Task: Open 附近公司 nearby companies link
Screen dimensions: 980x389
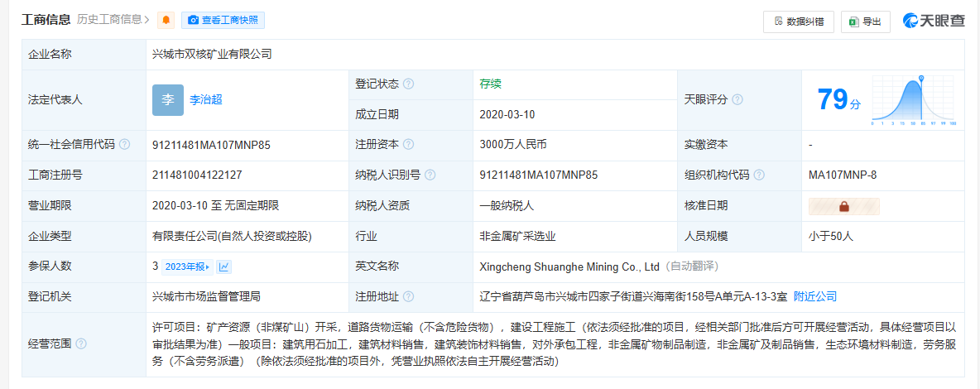Action: 815,296
